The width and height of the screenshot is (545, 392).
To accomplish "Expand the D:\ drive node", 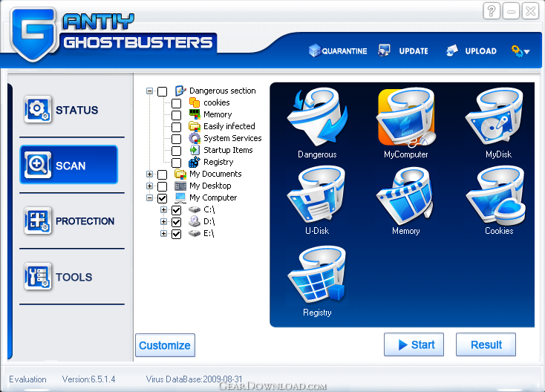I will coord(163,221).
